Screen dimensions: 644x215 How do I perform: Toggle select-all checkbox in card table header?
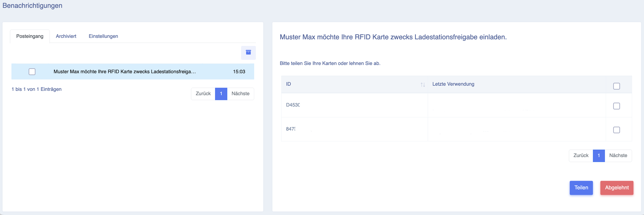pyautogui.click(x=616, y=86)
